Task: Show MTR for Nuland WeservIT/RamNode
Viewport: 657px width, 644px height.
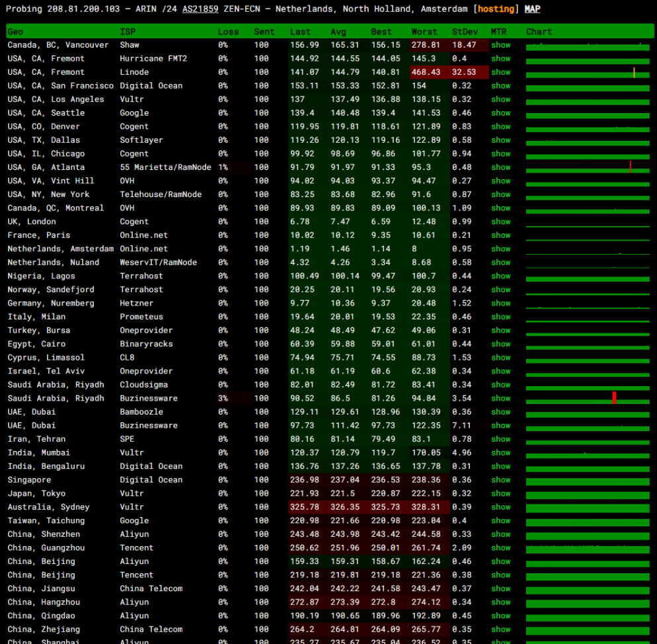Action: point(501,262)
